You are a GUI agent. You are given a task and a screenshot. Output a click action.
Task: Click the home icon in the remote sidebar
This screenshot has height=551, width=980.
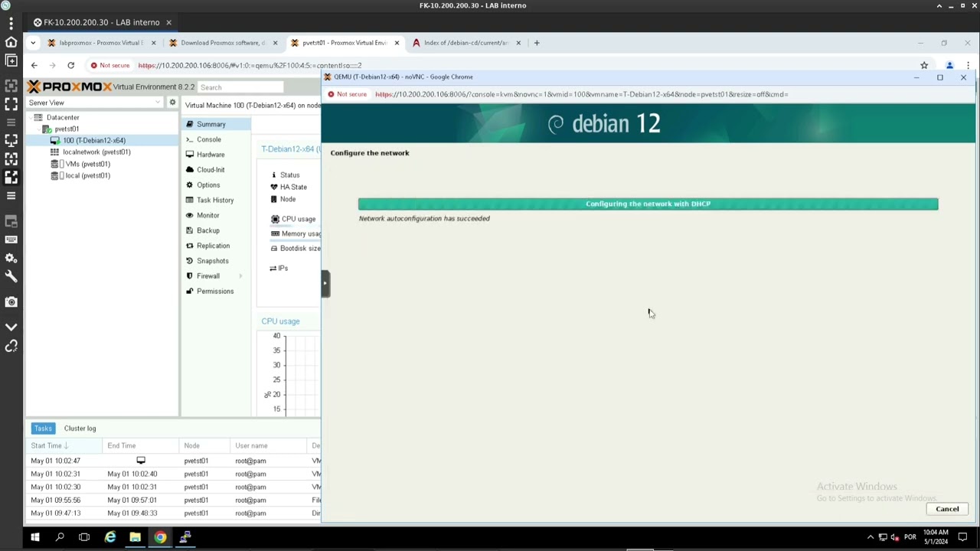[11, 42]
